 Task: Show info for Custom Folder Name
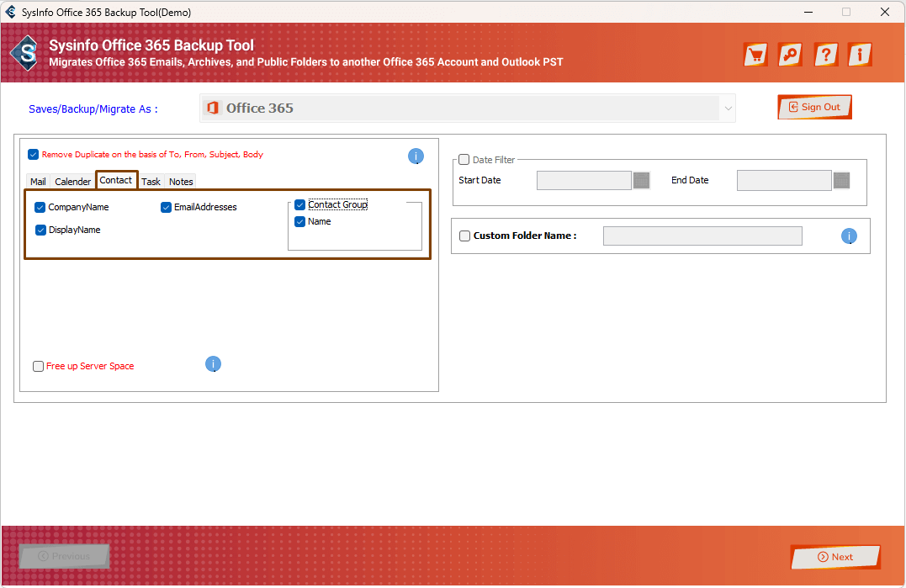coord(849,236)
